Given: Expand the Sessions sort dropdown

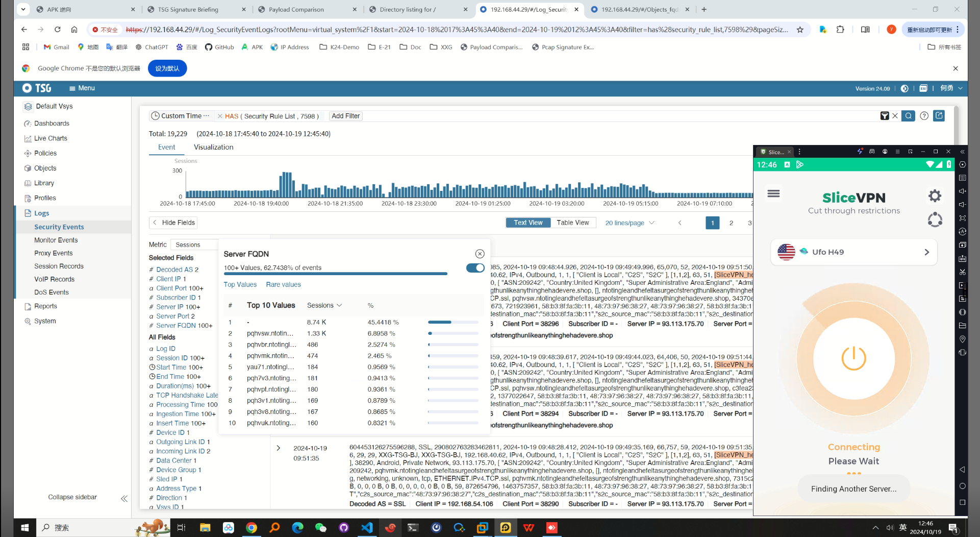Looking at the screenshot, I should (324, 305).
